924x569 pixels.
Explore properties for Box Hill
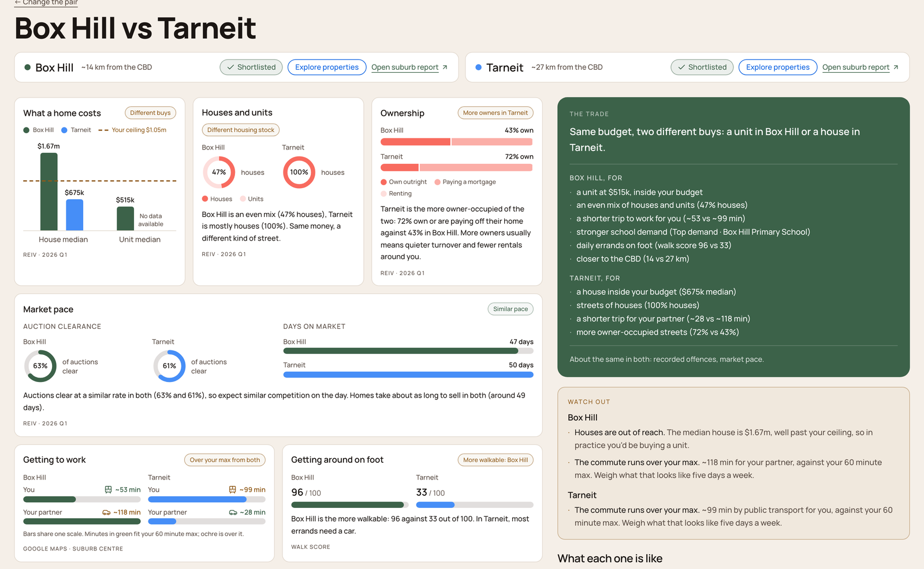[x=327, y=68]
